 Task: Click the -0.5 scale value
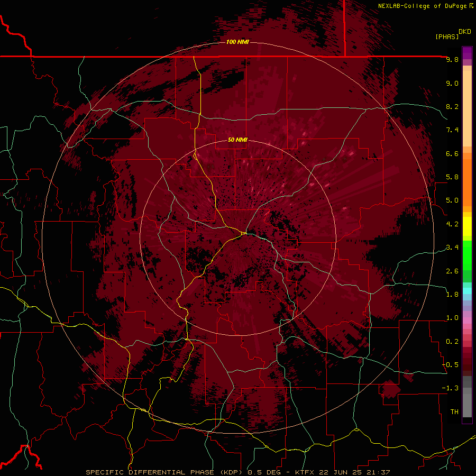(450, 365)
